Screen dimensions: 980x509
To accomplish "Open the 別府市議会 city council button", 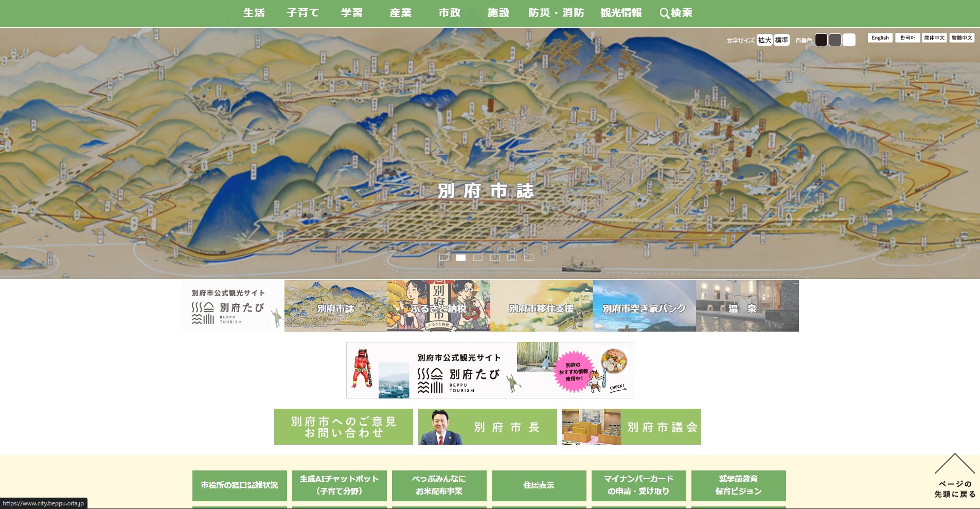I will (x=632, y=427).
